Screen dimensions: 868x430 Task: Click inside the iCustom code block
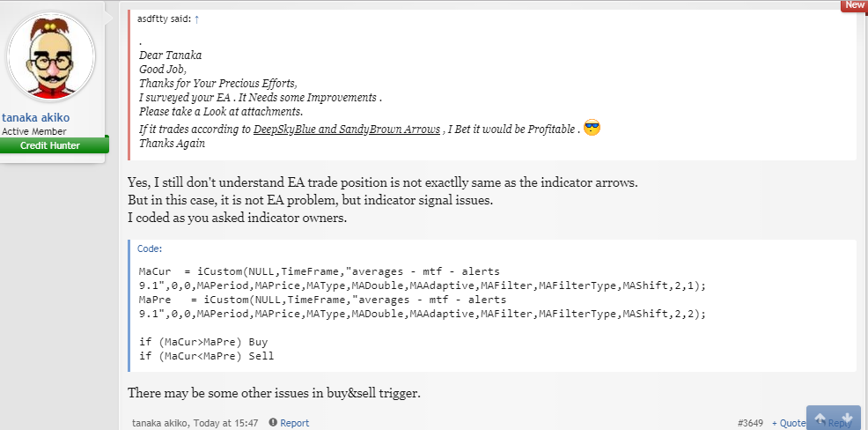(423, 307)
